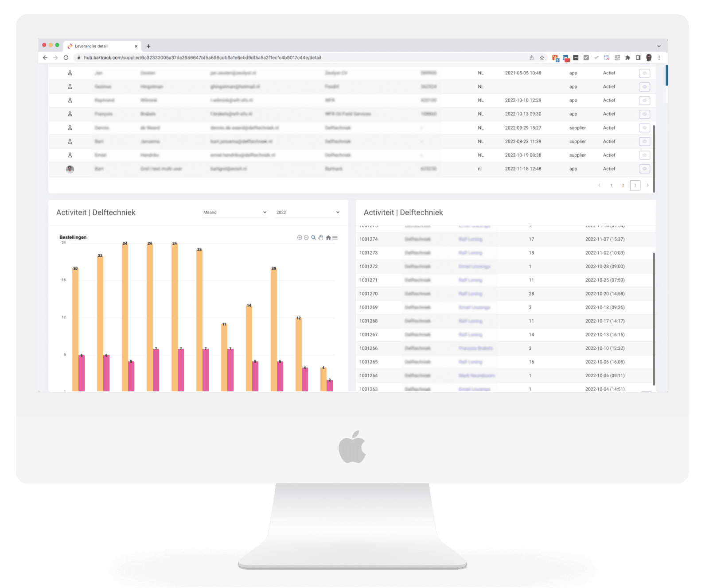Reload the current browser page

66,58
